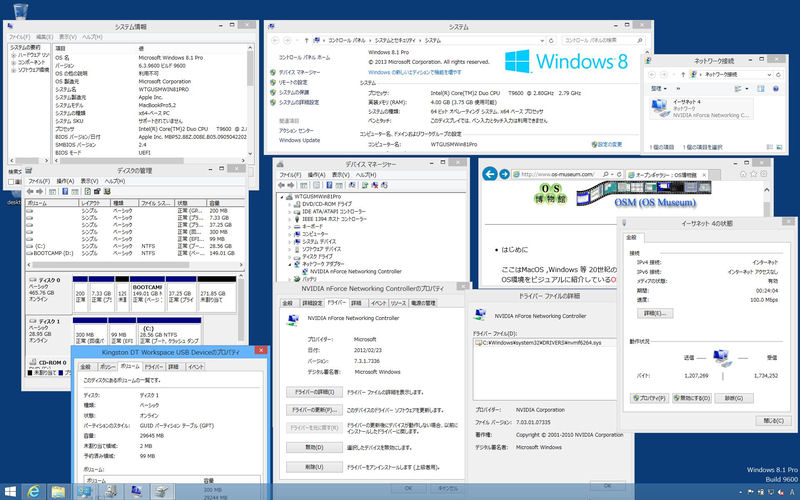
Task: Open the 整理 dropdown in ネットワーク接続
Action: click(661, 88)
